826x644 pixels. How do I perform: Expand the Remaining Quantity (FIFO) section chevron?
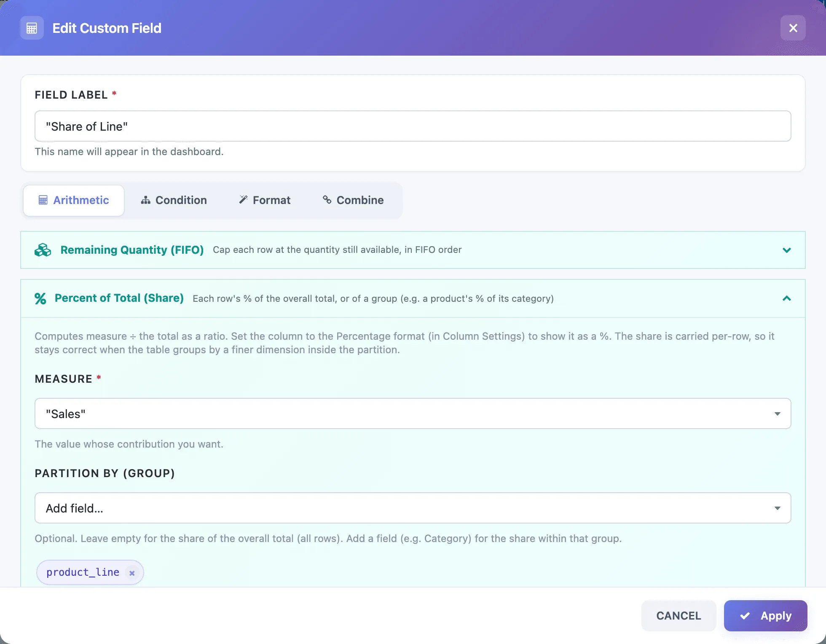(x=786, y=250)
